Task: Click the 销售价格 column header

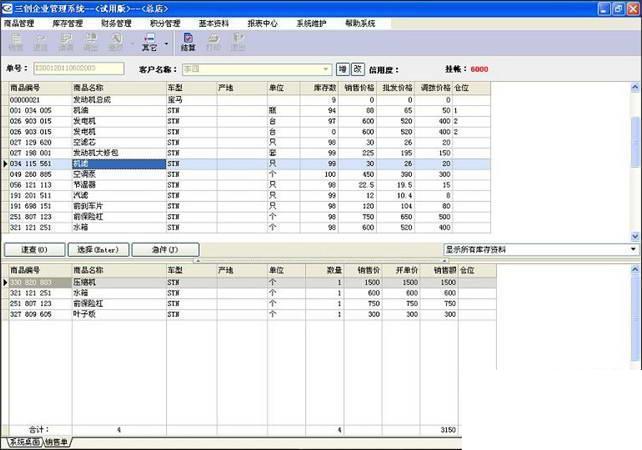Action: [357, 88]
